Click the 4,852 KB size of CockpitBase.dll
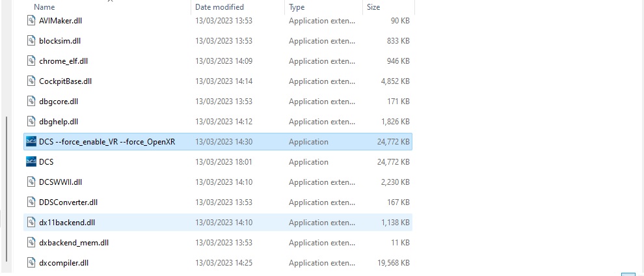Screen dimensions: 644x276 [x=395, y=81]
